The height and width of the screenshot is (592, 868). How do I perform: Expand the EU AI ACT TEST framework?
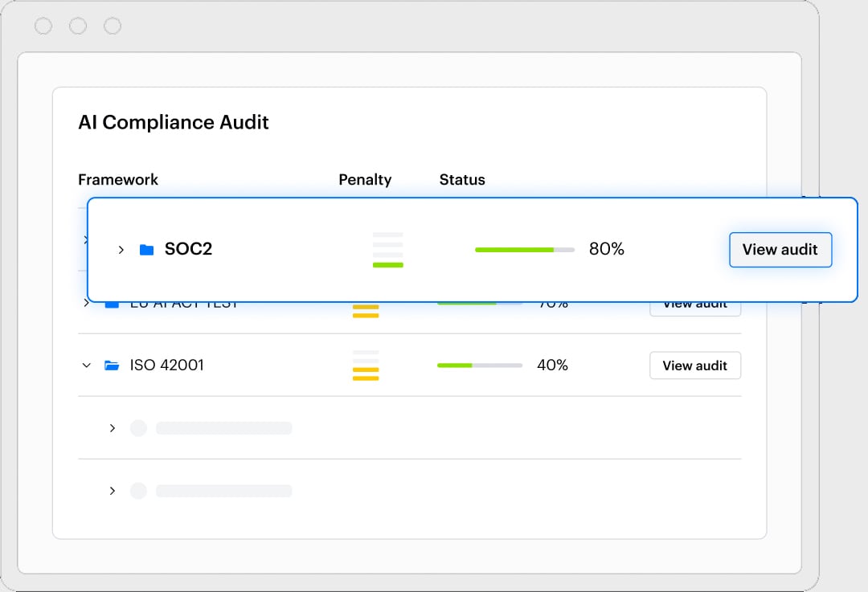pyautogui.click(x=86, y=301)
